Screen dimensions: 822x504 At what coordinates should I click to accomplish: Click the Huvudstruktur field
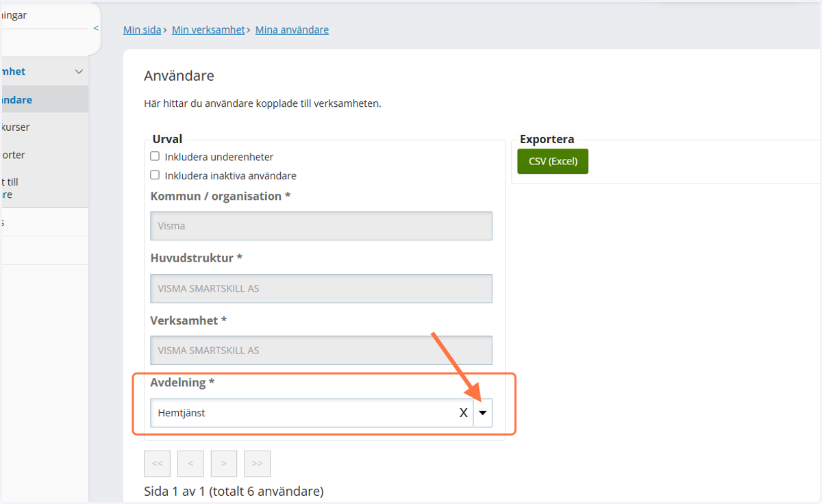click(x=321, y=288)
